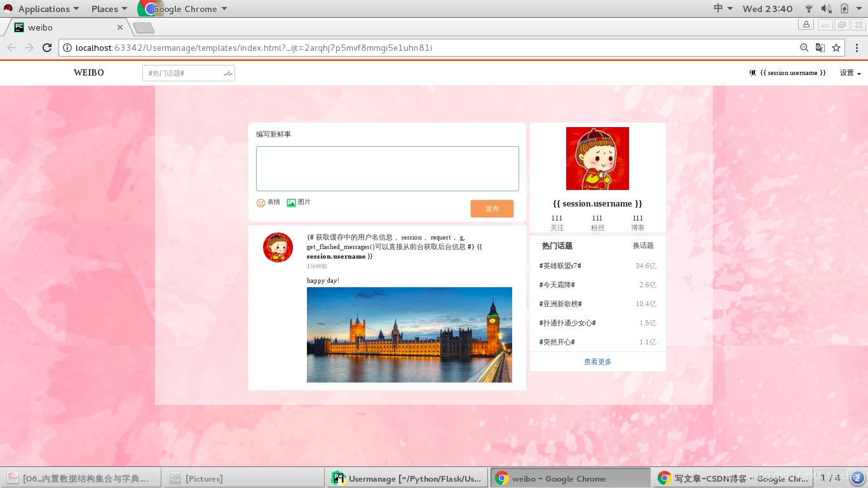This screenshot has width=868, height=488.
Task: Click 查看更多 to view more topics
Action: [598, 362]
